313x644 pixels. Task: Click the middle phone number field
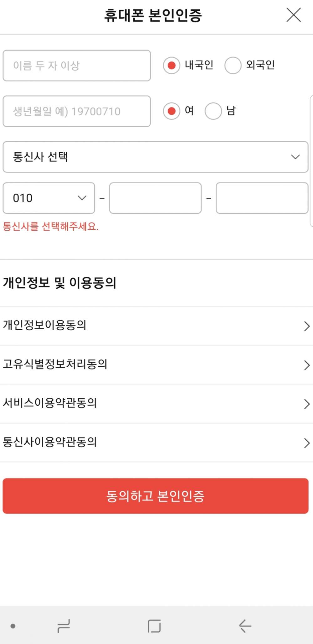click(x=155, y=198)
